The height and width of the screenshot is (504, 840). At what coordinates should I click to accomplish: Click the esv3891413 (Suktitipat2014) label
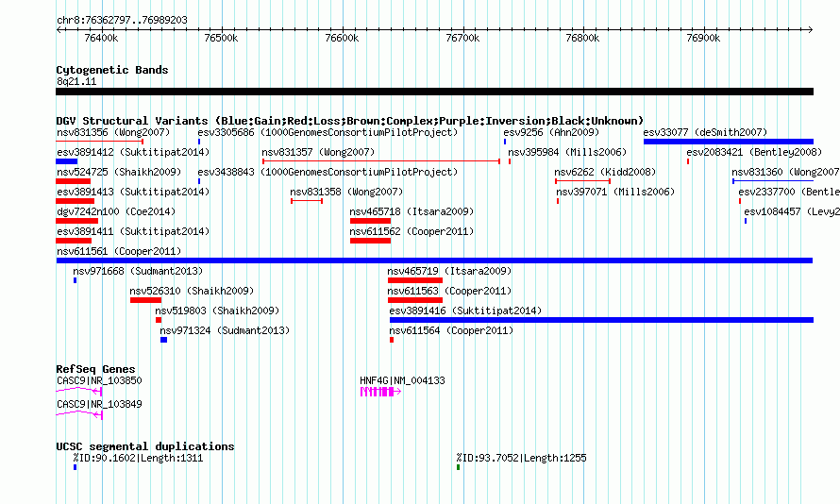point(133,192)
